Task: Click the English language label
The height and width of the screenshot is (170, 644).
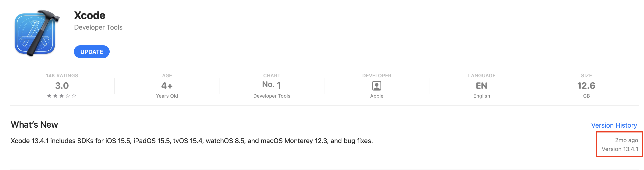Action: click(481, 96)
